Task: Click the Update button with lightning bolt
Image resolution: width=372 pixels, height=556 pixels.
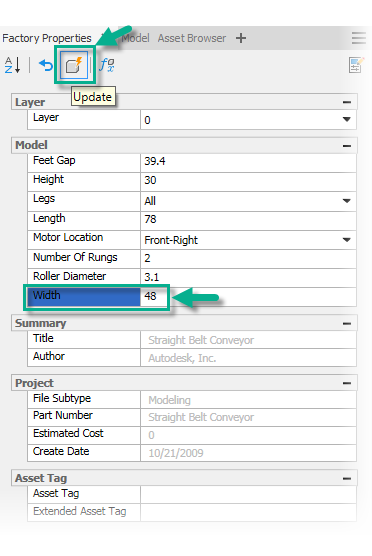Action: tap(74, 65)
